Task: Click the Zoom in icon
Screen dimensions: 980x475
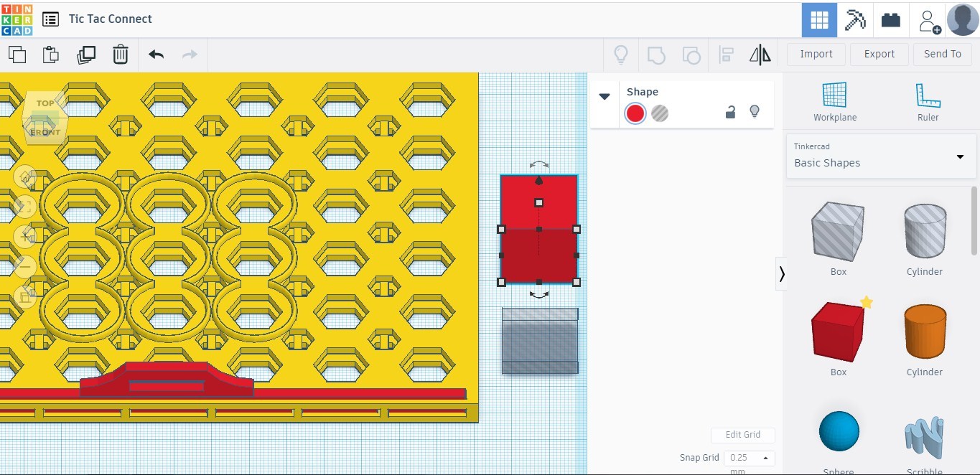Action: point(25,236)
